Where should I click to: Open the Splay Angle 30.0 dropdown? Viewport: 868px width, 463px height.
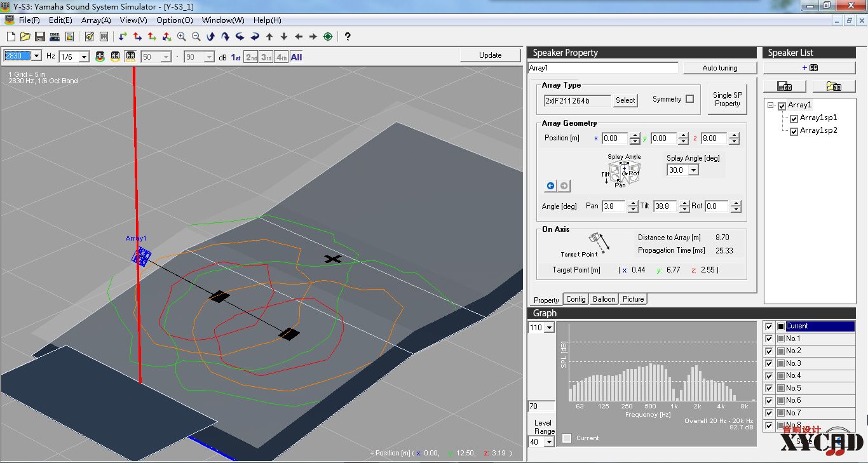tap(693, 170)
